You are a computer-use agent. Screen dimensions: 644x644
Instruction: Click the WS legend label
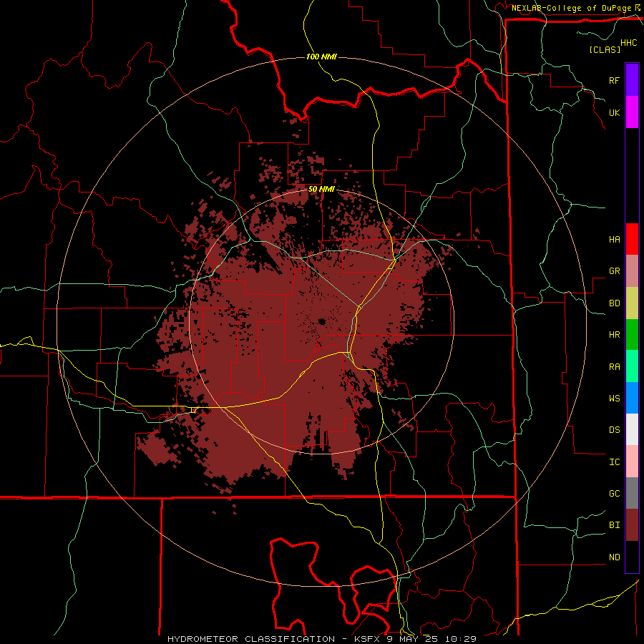(614, 398)
